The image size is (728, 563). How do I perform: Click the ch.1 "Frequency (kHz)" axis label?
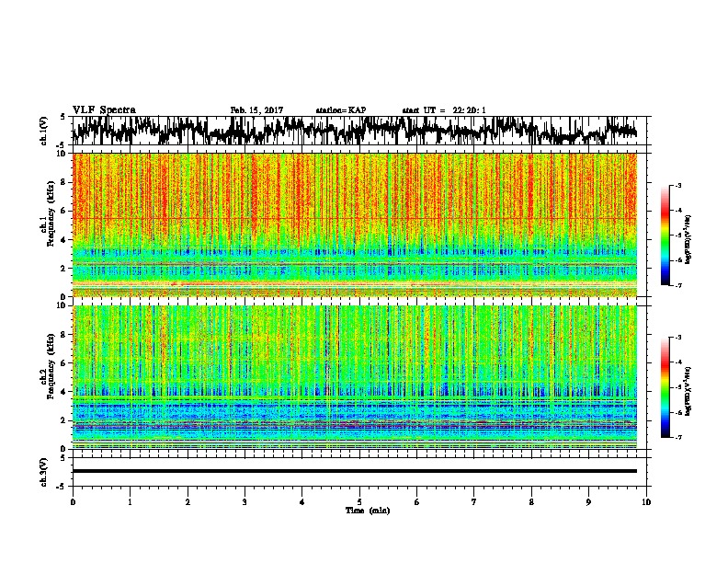pyautogui.click(x=51, y=214)
